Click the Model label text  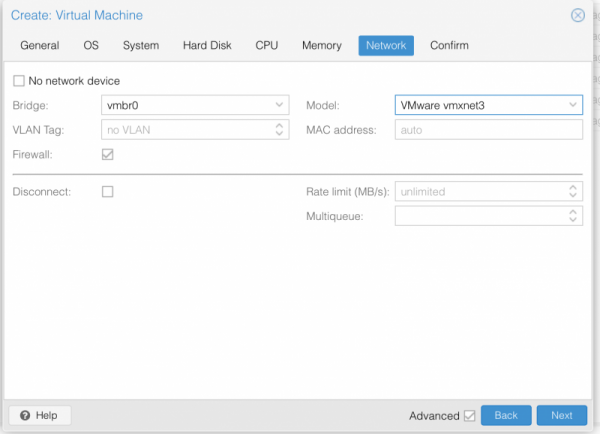pyautogui.click(x=323, y=105)
